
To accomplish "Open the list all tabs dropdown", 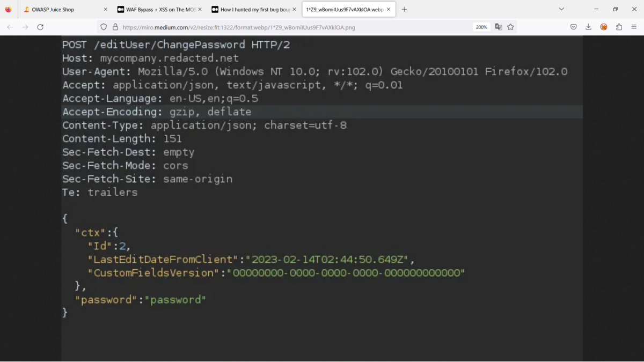I will pyautogui.click(x=561, y=9).
